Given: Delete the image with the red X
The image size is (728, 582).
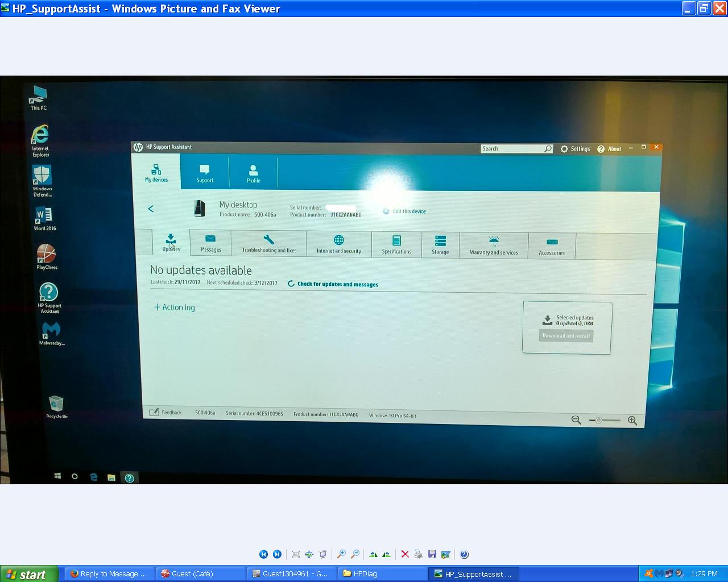Looking at the screenshot, I should pyautogui.click(x=405, y=554).
